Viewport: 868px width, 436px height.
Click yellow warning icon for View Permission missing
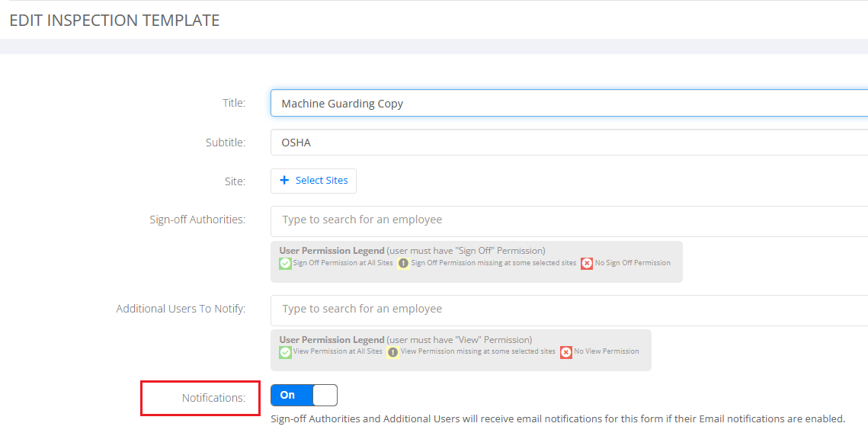point(393,352)
